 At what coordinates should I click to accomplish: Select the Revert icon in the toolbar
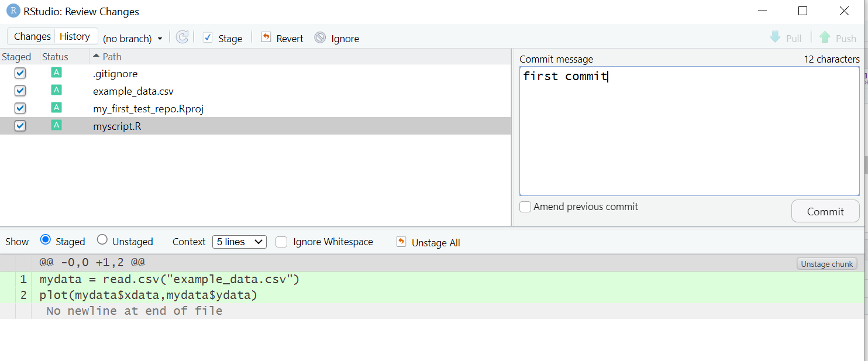coord(266,37)
